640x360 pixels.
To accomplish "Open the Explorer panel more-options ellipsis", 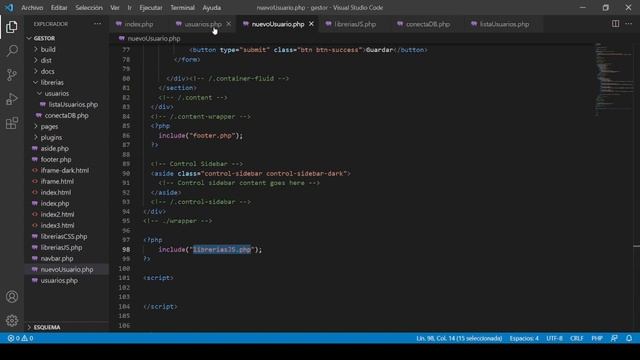I will [97, 24].
